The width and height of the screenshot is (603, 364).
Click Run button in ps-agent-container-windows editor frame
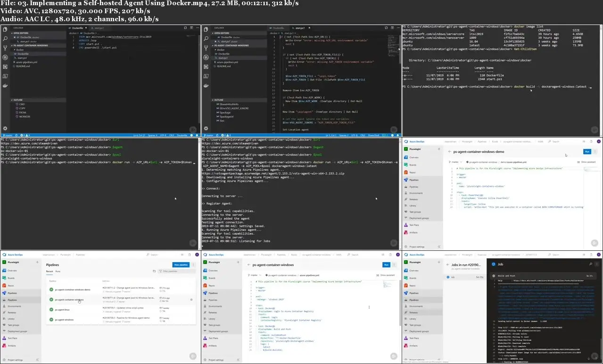coord(386,265)
